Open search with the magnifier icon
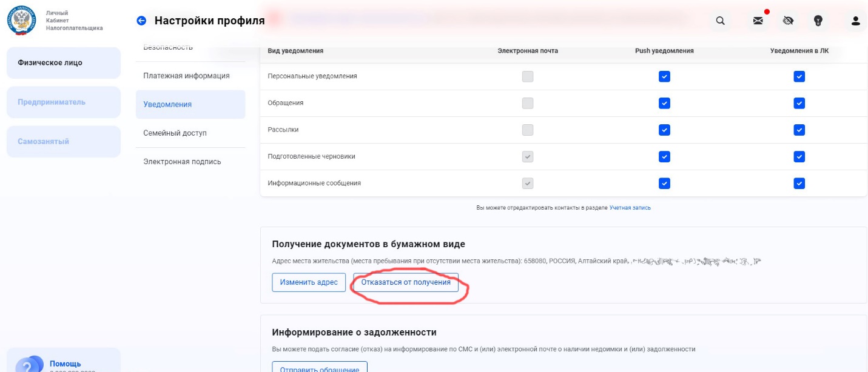This screenshot has width=868, height=372. coord(721,21)
